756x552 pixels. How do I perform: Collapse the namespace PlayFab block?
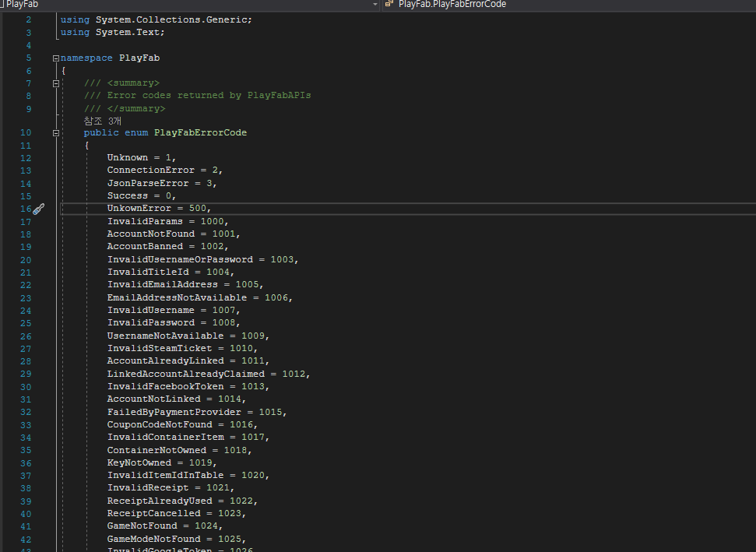(56, 58)
